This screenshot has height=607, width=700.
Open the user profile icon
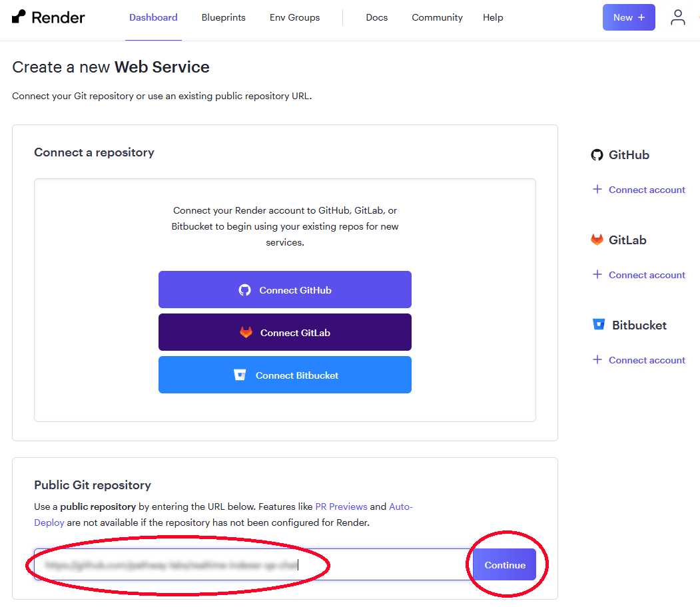coord(678,17)
